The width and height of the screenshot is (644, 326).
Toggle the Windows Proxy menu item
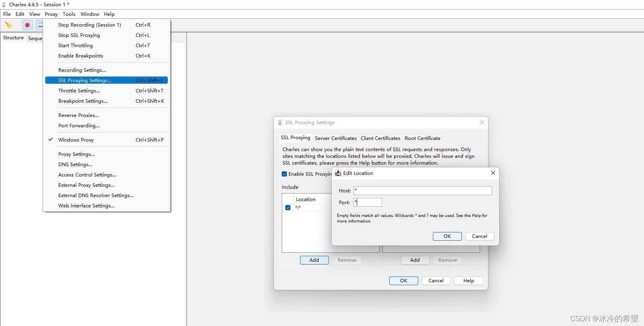(107, 140)
